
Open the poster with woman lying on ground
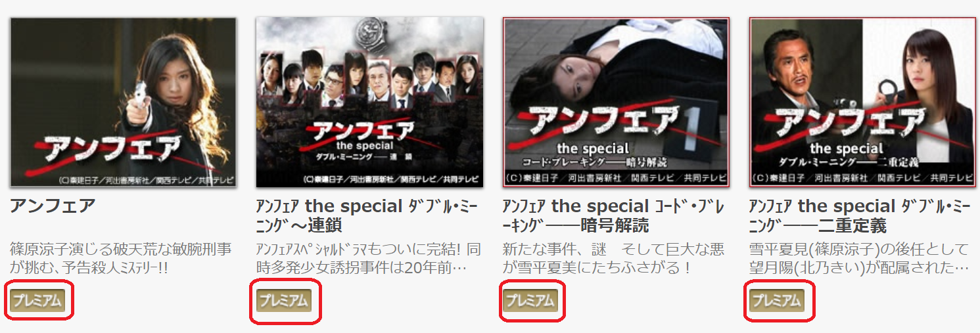[616, 102]
